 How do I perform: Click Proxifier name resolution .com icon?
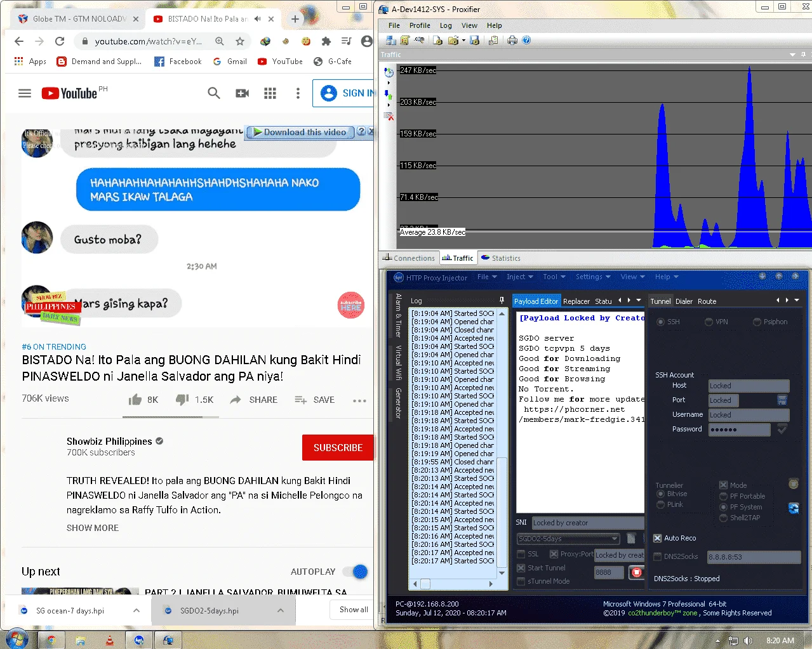(x=420, y=40)
